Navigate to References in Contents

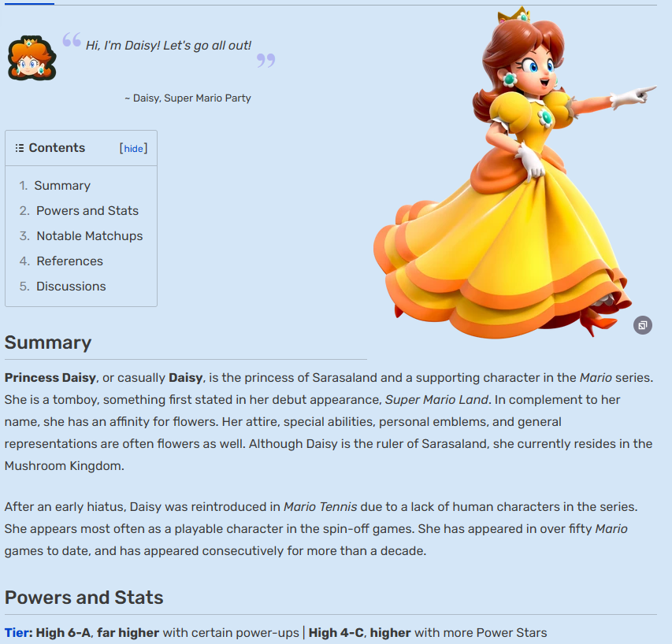69,261
